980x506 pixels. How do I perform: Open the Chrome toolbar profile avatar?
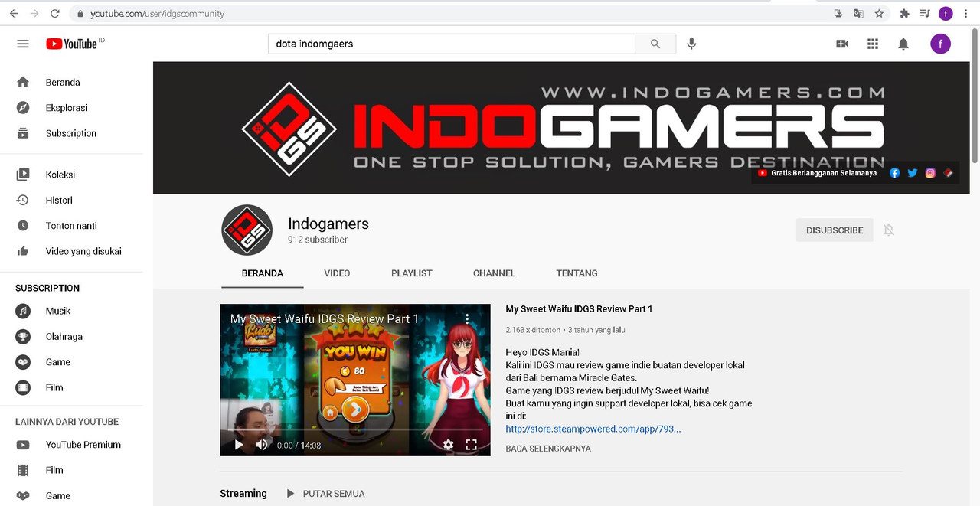[946, 14]
